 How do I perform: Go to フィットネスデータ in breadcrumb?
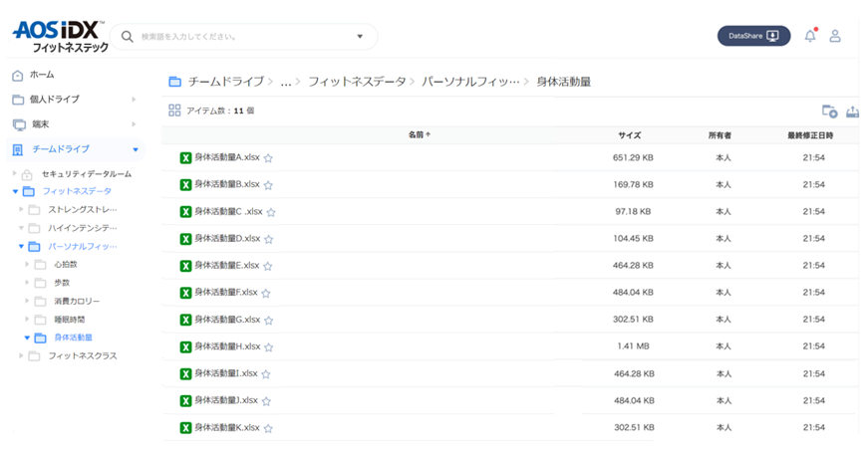357,82
